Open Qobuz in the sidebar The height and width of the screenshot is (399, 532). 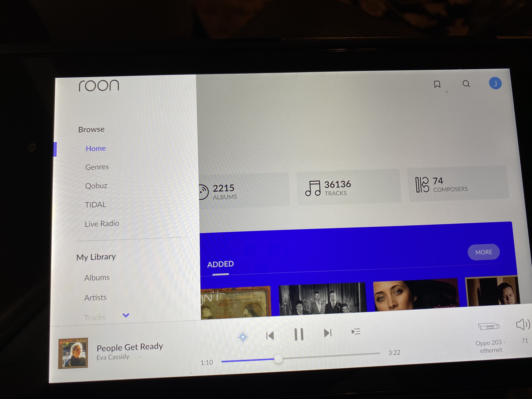96,186
